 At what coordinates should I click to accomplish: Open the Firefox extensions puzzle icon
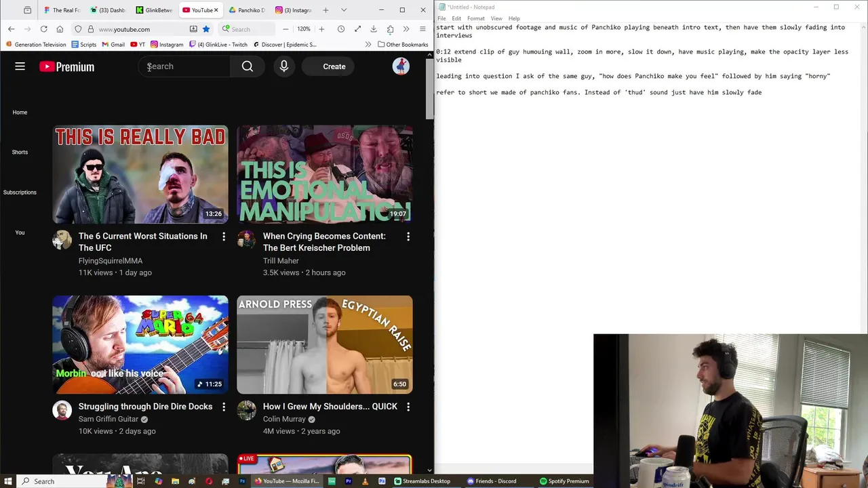(x=390, y=29)
